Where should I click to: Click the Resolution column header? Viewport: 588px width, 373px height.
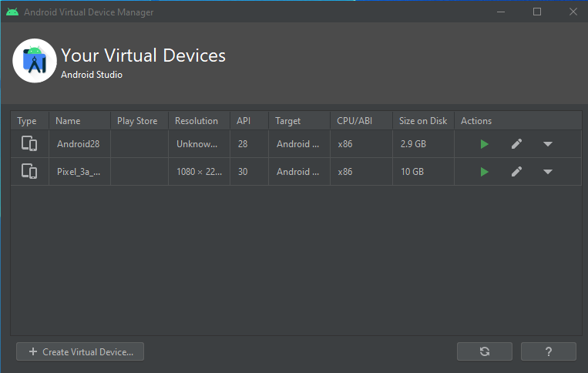coord(196,121)
